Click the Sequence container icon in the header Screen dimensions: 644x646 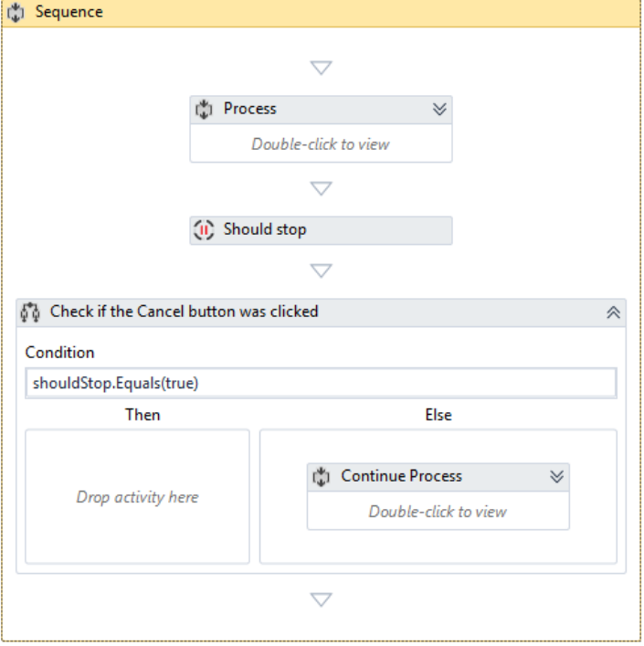tap(16, 13)
